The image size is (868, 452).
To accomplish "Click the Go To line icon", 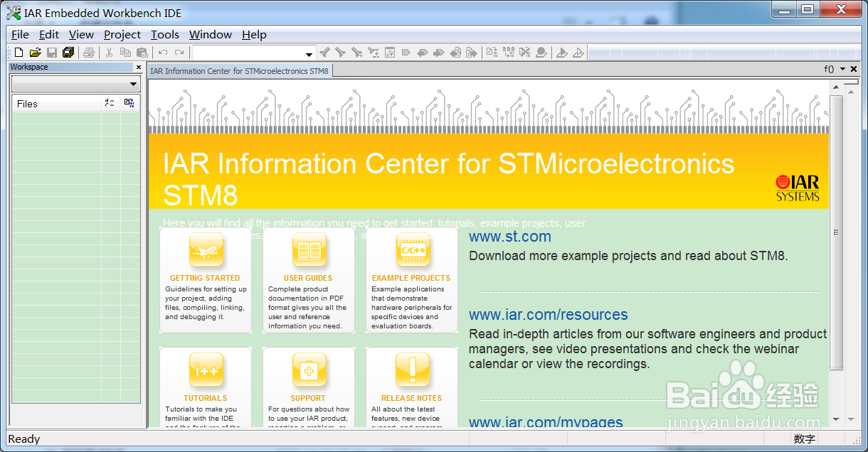I will tap(390, 53).
